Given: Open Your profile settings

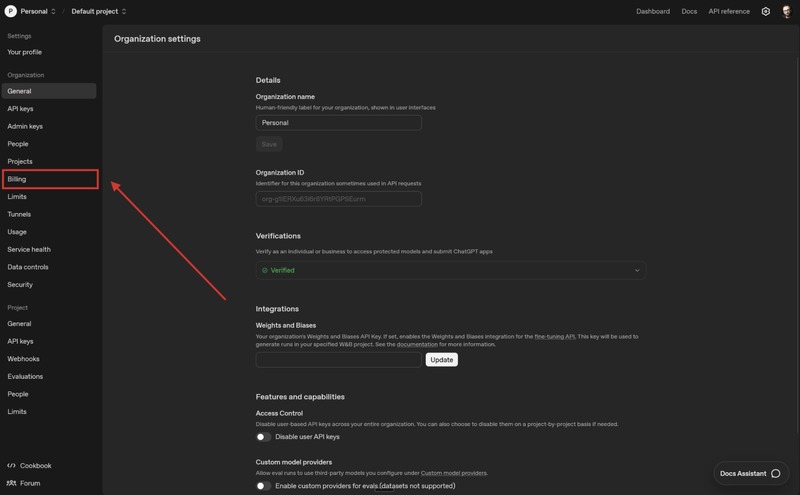Looking at the screenshot, I should coord(24,52).
